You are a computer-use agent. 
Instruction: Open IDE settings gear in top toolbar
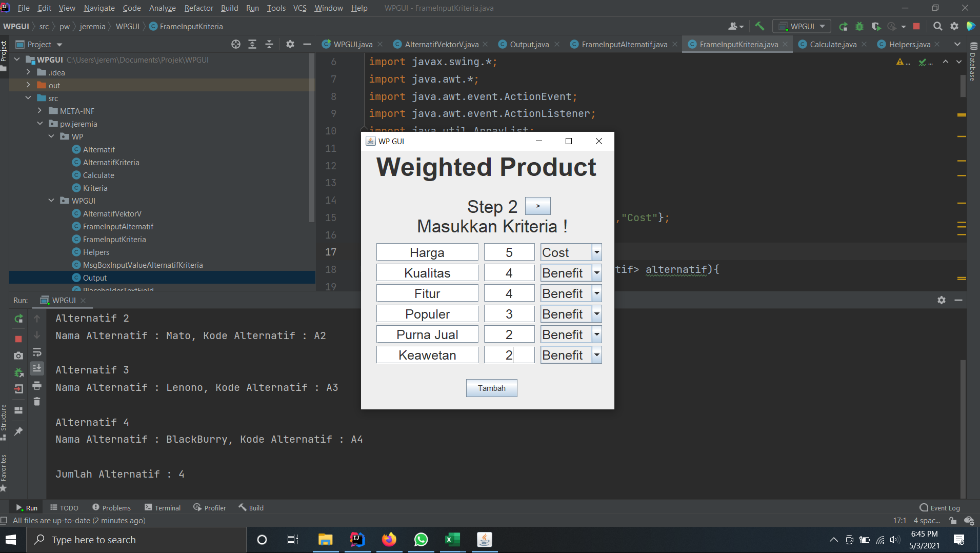tap(954, 26)
